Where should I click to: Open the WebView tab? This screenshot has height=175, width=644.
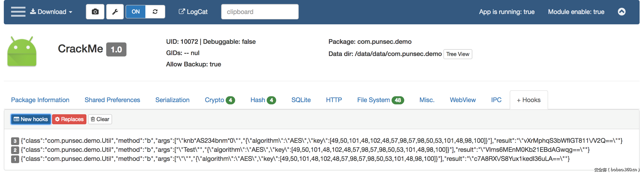(463, 100)
